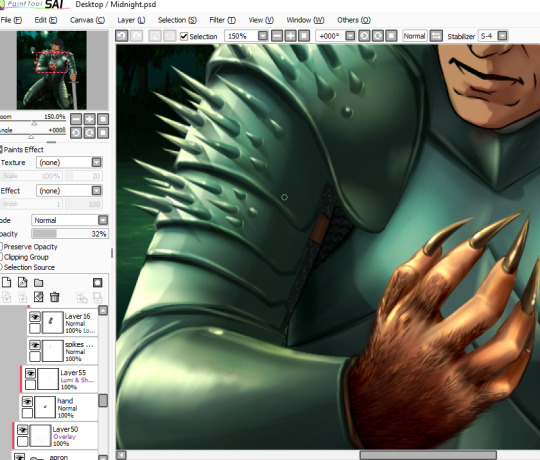This screenshot has width=540, height=460.
Task: Hide the hand layer eye icon
Action: coord(27,401)
